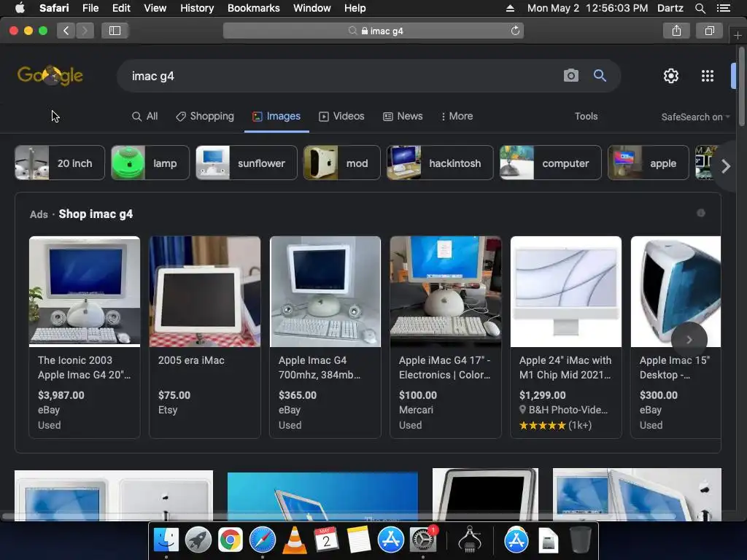747x560 pixels.
Task: Click the Google search input field
Action: pos(343,76)
